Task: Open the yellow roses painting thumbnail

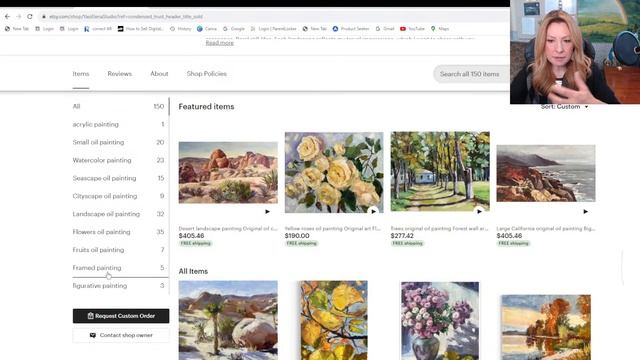Action: pyautogui.click(x=334, y=172)
